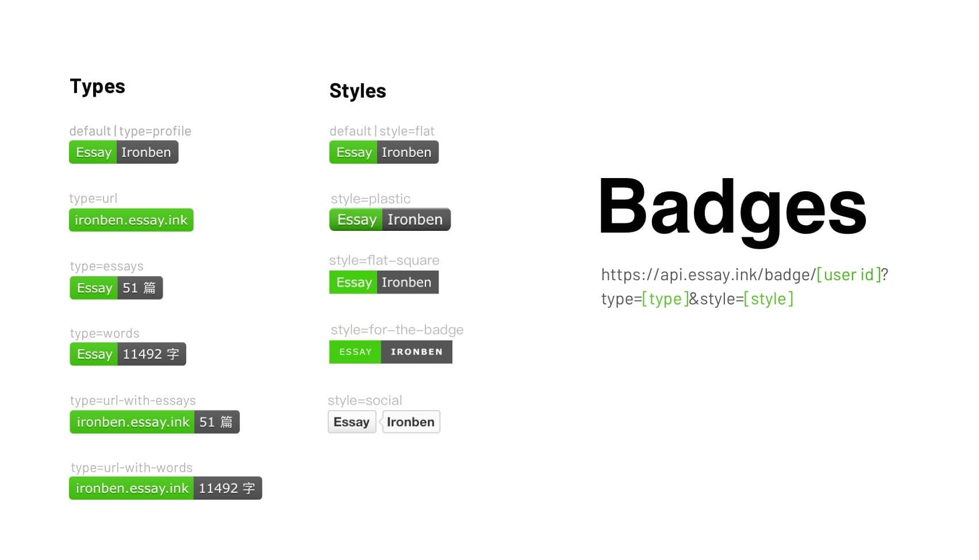Click the type=url-with-essays label text
Screen dimensions: 979x560
133,400
